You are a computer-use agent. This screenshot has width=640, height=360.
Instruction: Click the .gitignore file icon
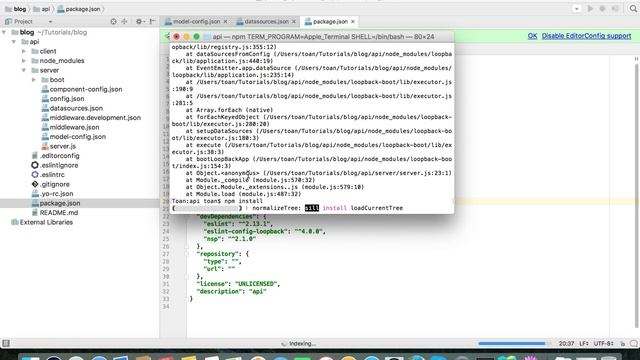35,184
